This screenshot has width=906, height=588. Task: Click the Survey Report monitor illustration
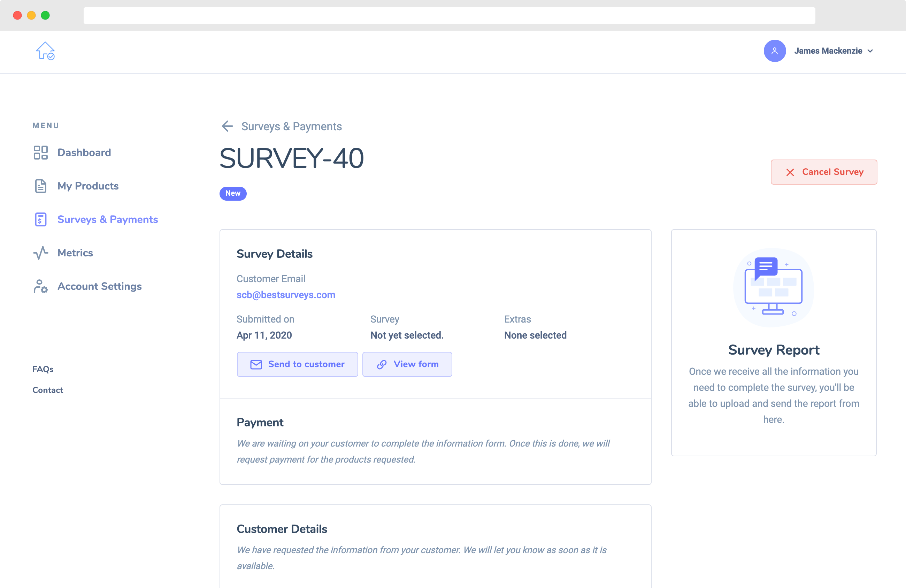point(773,287)
